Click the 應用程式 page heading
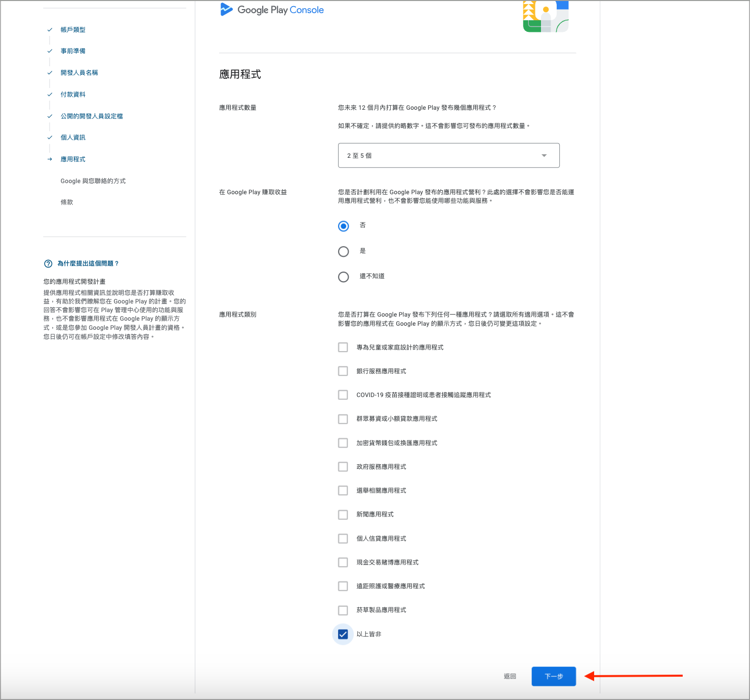 240,74
